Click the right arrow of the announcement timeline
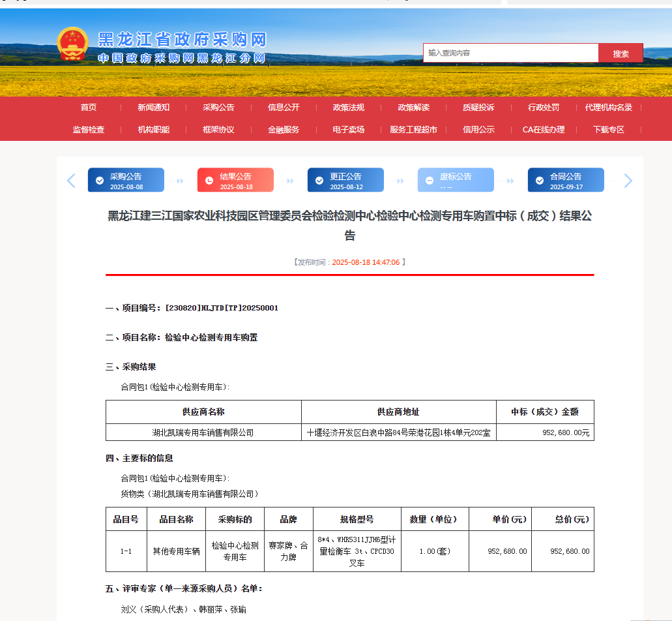The image size is (672, 621). (x=628, y=180)
